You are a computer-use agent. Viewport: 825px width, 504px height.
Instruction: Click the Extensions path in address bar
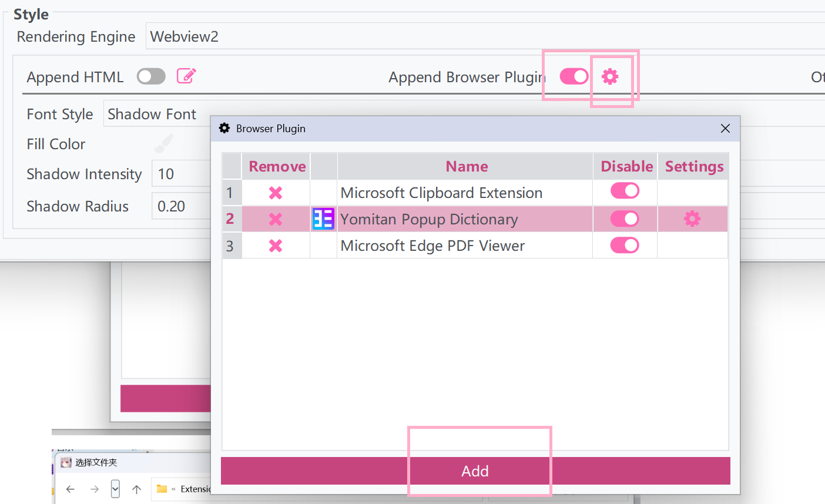tap(196, 489)
